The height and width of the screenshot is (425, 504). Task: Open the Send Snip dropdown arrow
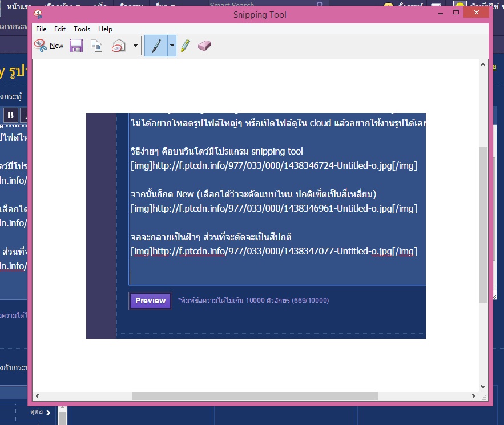pos(135,46)
